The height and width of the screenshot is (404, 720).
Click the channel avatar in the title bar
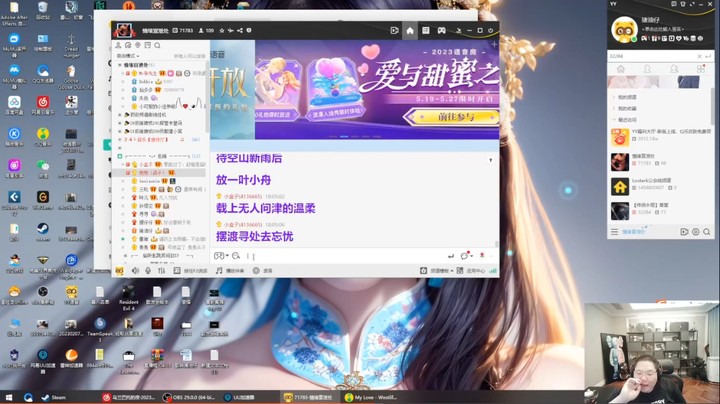(124, 30)
